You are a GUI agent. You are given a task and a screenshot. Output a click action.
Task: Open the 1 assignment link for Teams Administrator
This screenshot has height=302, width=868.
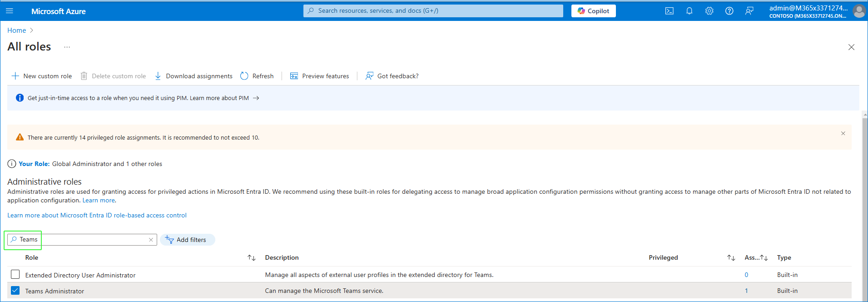point(746,291)
